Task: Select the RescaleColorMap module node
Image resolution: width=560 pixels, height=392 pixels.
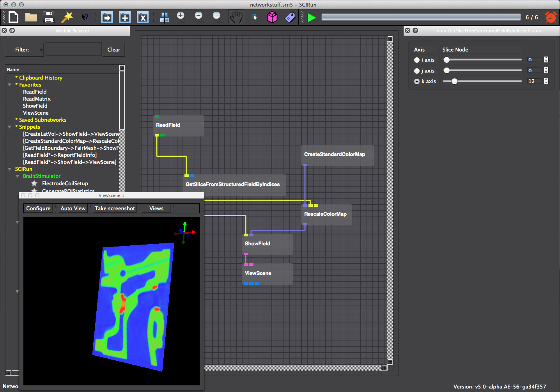Action: point(326,214)
